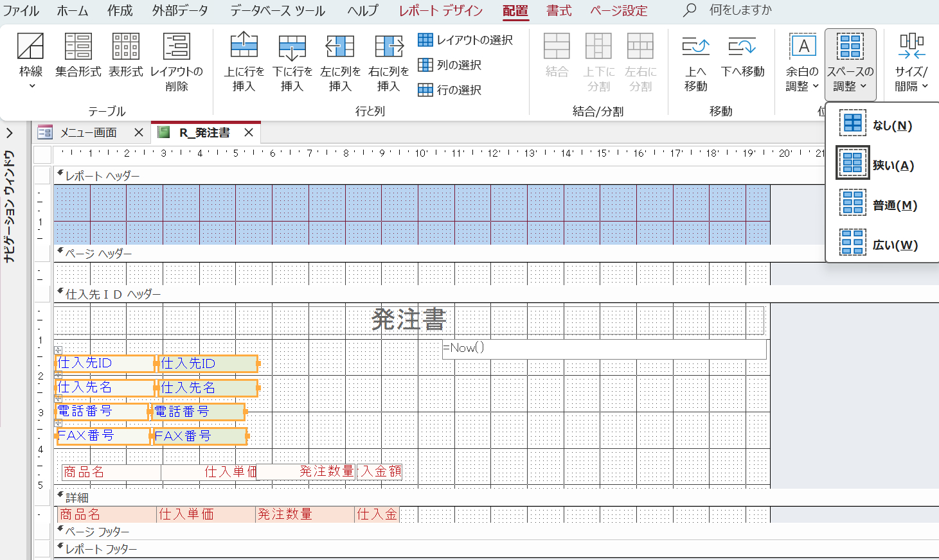Click the 仕入先ＩＤ ヘッダー section bar
This screenshot has width=939, height=560.
[495, 294]
